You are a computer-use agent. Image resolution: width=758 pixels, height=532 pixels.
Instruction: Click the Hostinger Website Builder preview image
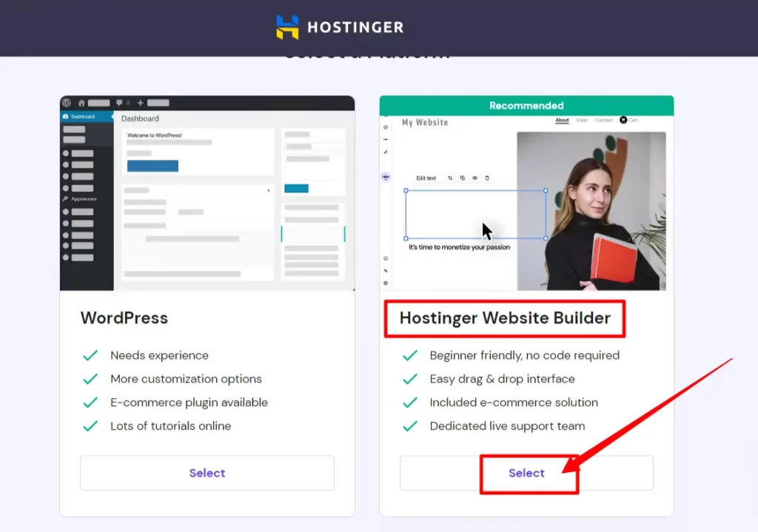pyautogui.click(x=526, y=203)
